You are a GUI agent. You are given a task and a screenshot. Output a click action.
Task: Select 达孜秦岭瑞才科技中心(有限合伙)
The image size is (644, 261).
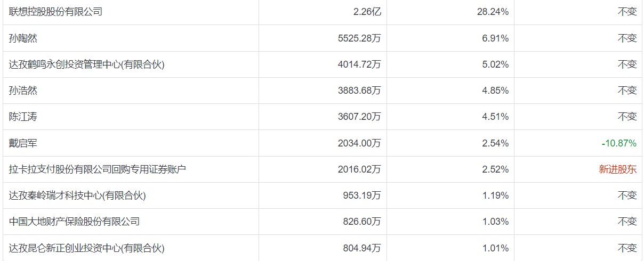[77, 195]
